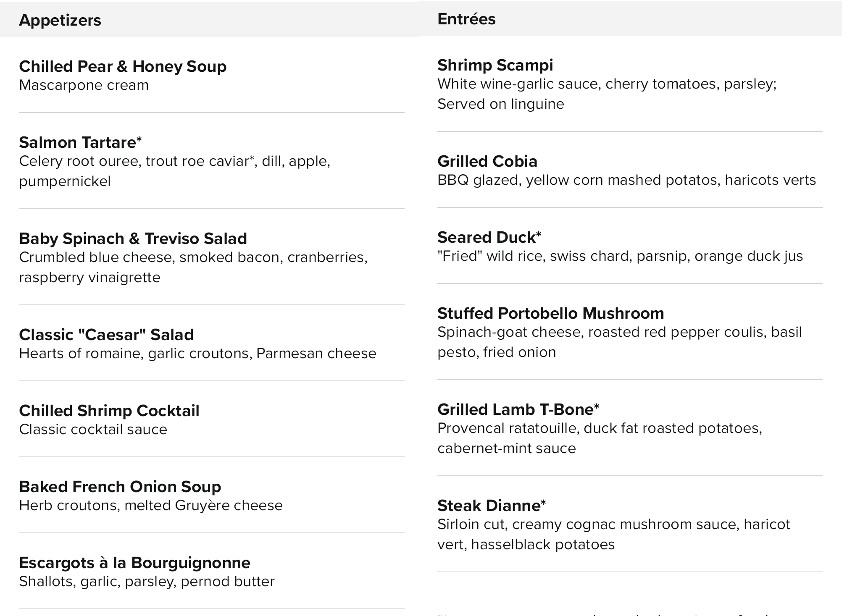Choose the Grilled Cobia entrée

[487, 161]
